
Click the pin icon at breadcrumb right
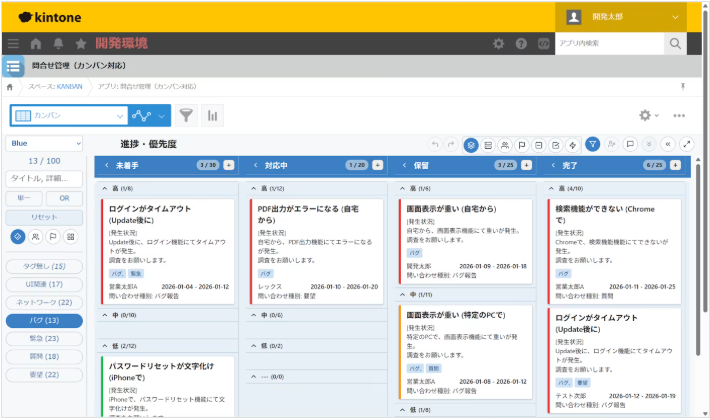683,86
